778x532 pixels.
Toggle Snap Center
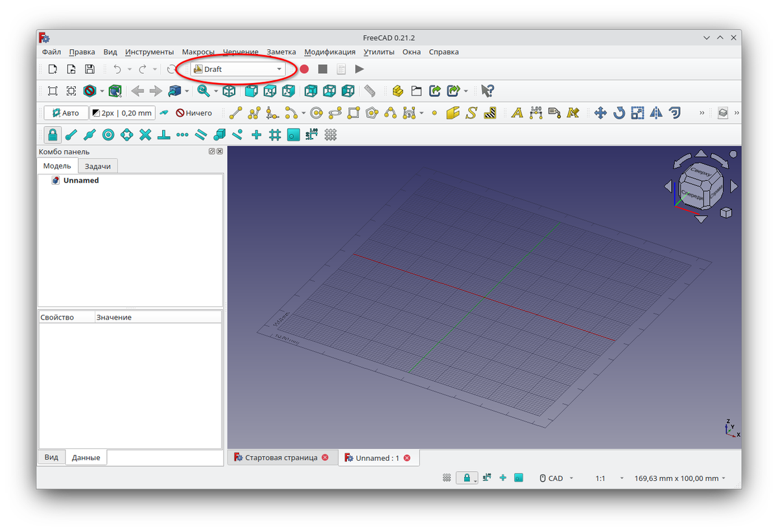pyautogui.click(x=108, y=135)
